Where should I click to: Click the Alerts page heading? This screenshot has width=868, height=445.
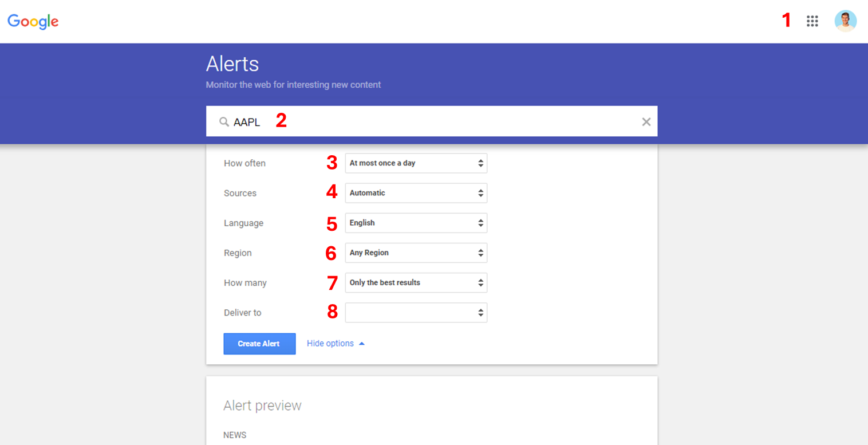coord(232,64)
